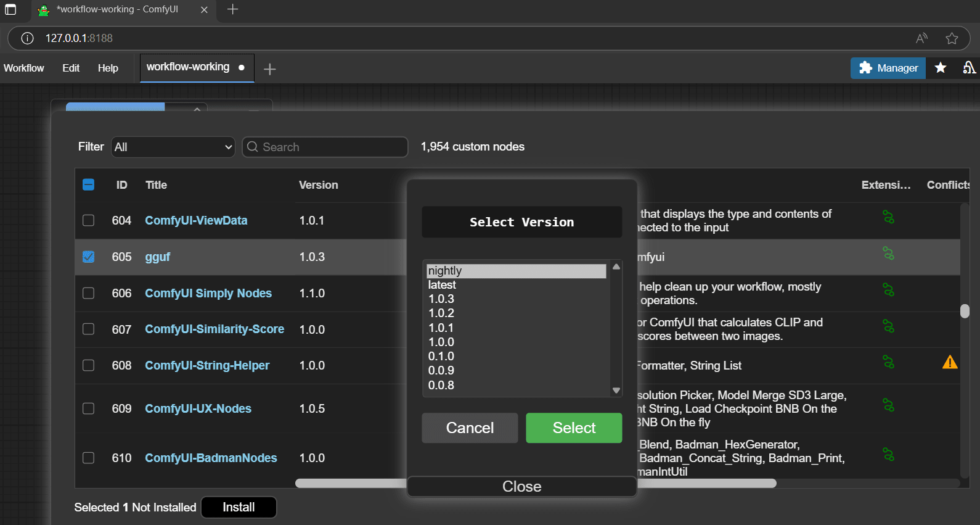The image size is (980, 525).
Task: Click extension link icon for ComfyUI-Similarity-Score
Action: click(888, 326)
